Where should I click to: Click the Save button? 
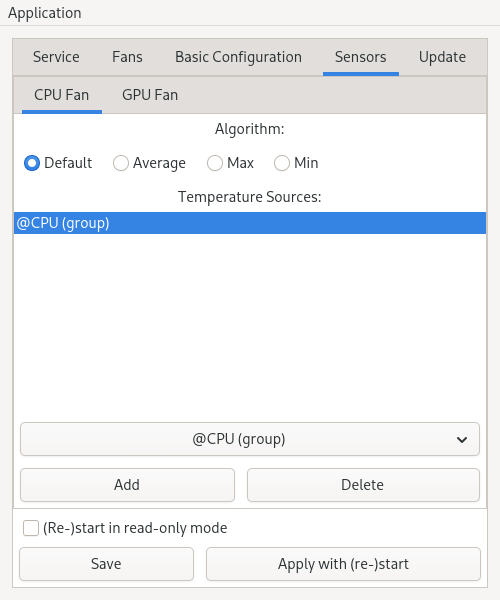106,564
